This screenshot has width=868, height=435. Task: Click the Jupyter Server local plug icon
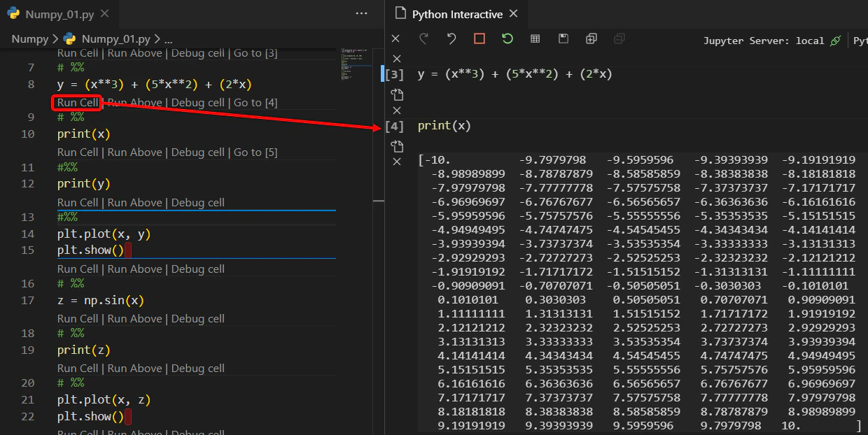click(834, 41)
